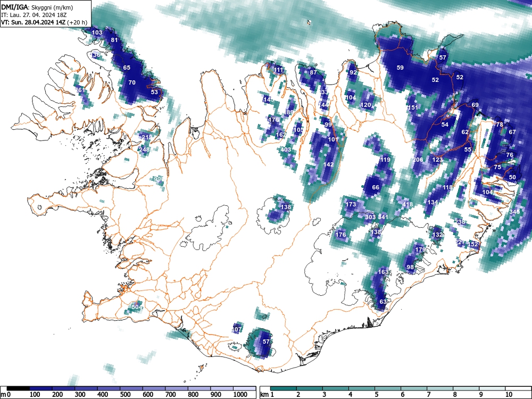
Task: Click the map value "54"
Action: pos(445,125)
